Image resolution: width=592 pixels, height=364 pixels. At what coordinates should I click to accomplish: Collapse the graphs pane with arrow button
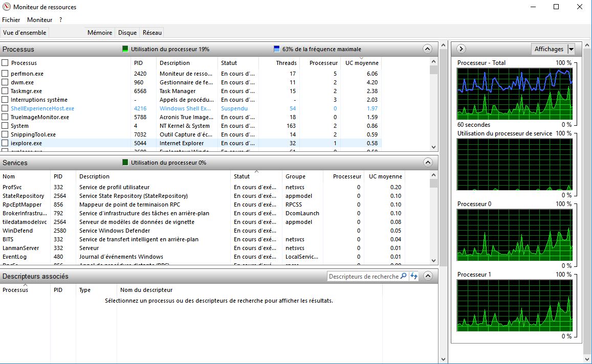461,49
